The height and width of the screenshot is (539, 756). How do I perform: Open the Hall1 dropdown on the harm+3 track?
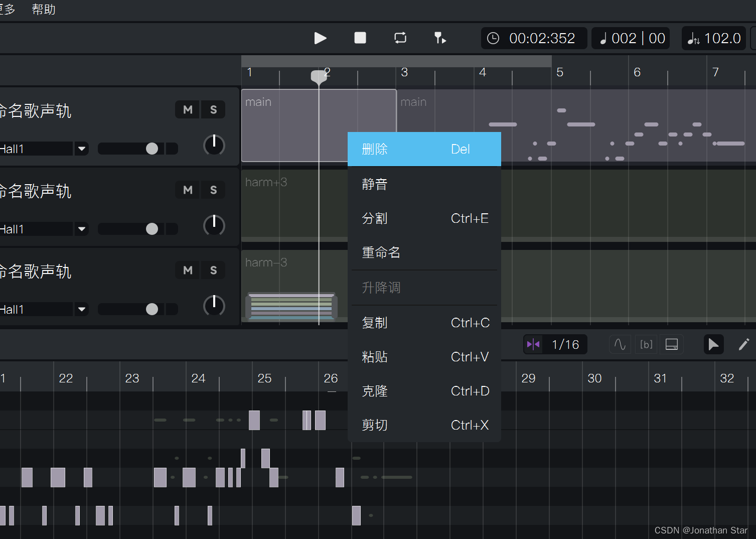[82, 229]
